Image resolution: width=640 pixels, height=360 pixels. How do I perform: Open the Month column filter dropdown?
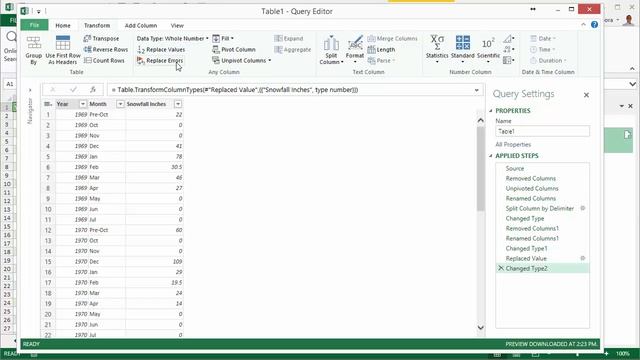pos(120,104)
